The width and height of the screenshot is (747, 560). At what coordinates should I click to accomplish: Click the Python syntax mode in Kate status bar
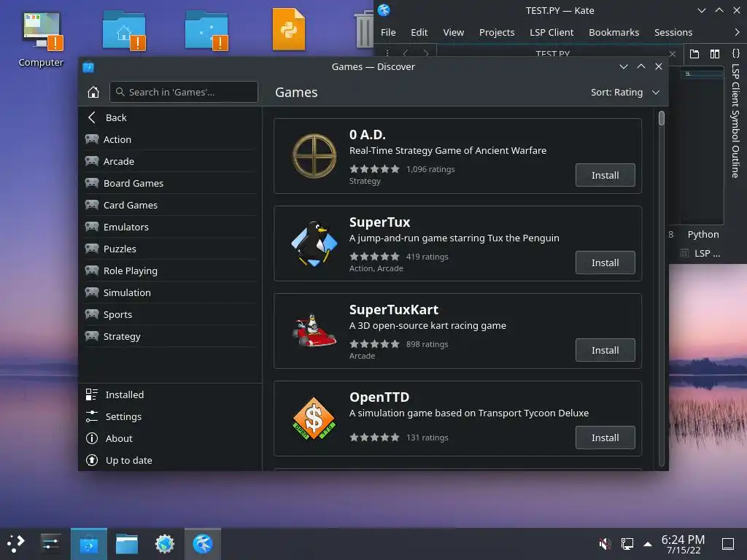click(x=703, y=234)
